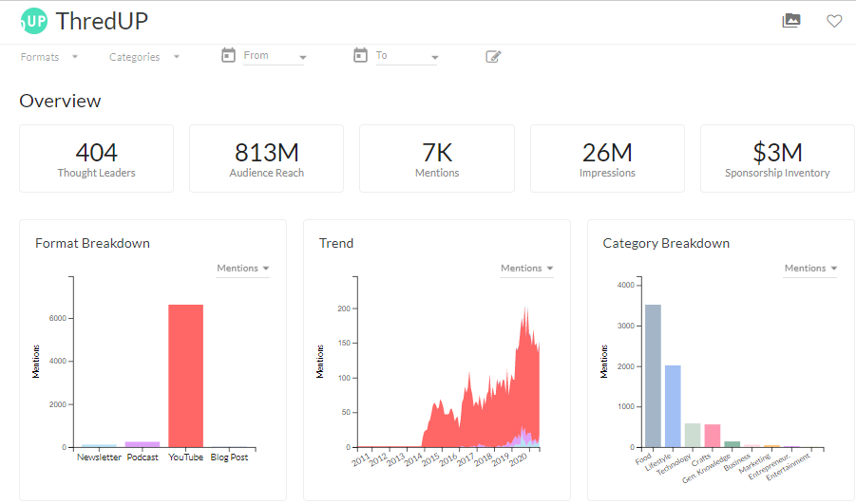Open Format Breakdown Mentions dropdown
The image size is (856, 504).
pyautogui.click(x=243, y=269)
